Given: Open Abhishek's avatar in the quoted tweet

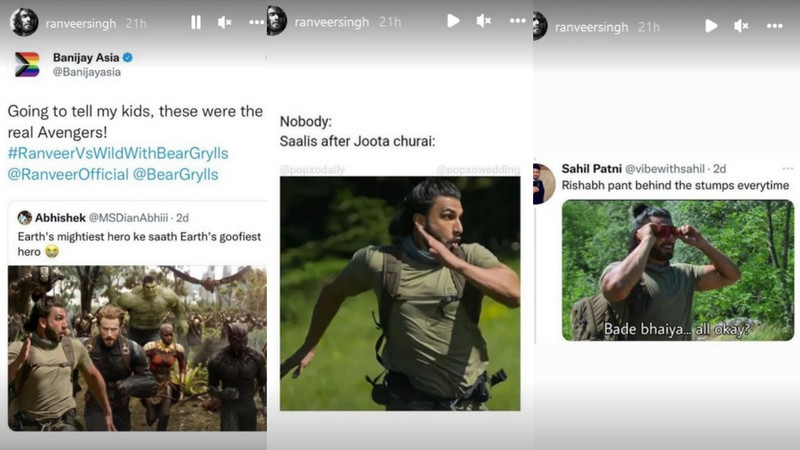Looking at the screenshot, I should pyautogui.click(x=24, y=218).
